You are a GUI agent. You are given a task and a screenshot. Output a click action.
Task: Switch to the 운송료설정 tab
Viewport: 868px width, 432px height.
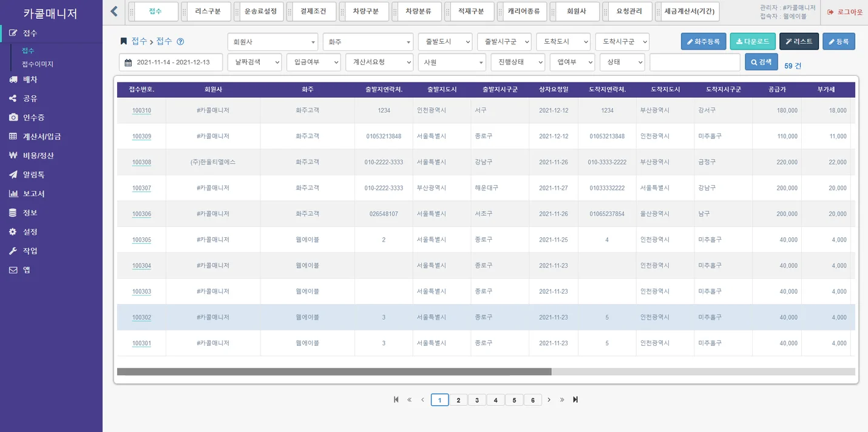(x=260, y=12)
